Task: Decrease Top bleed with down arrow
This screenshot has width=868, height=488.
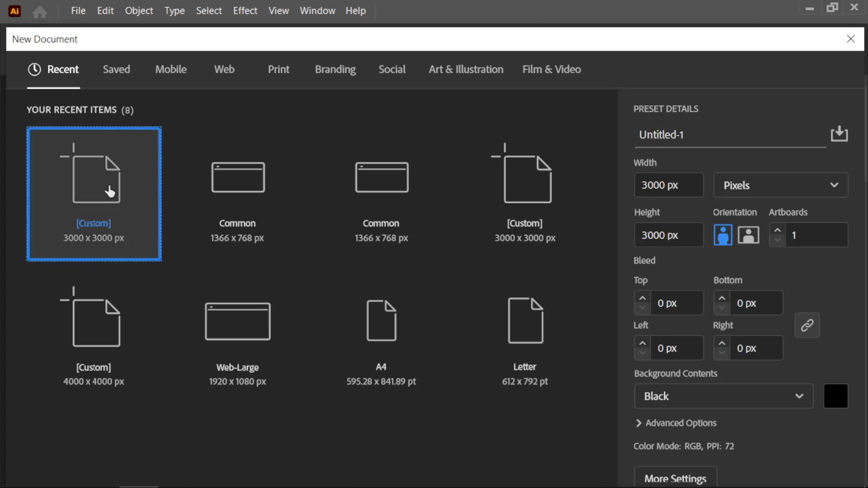Action: (x=642, y=308)
